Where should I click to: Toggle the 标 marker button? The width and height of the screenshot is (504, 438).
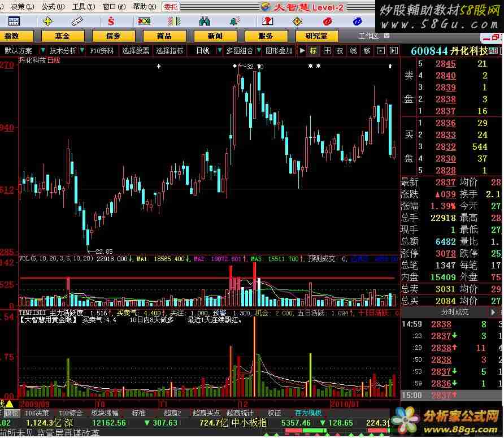coord(313,50)
